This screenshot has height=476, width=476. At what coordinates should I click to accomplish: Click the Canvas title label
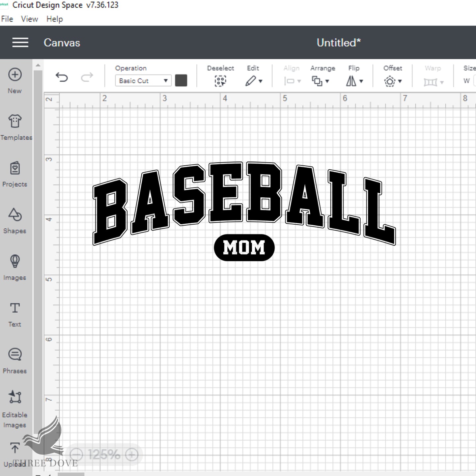[62, 43]
